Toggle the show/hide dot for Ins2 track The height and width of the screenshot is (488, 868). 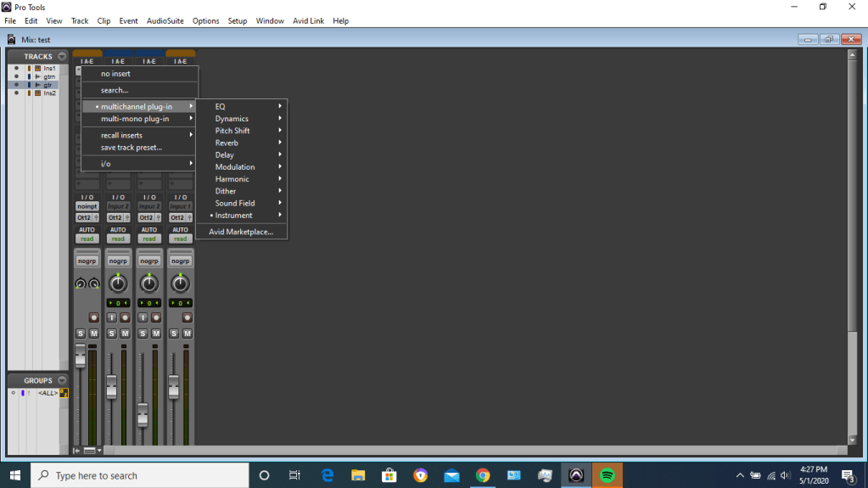(16, 93)
